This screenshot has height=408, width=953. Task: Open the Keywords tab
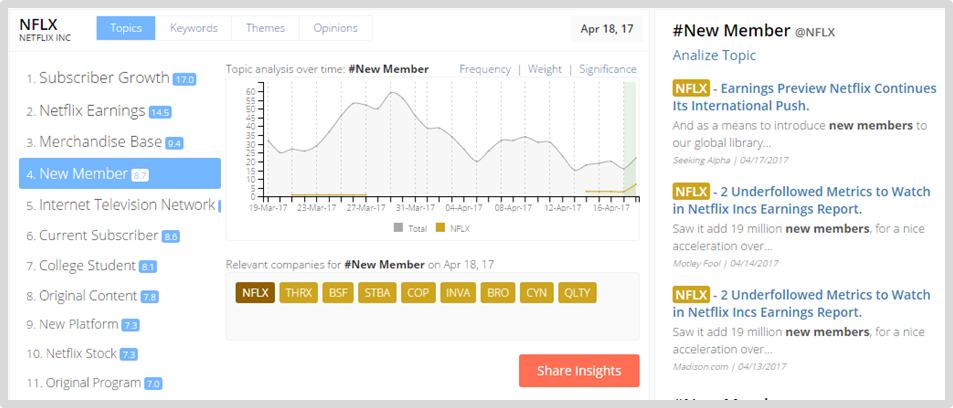tap(194, 28)
